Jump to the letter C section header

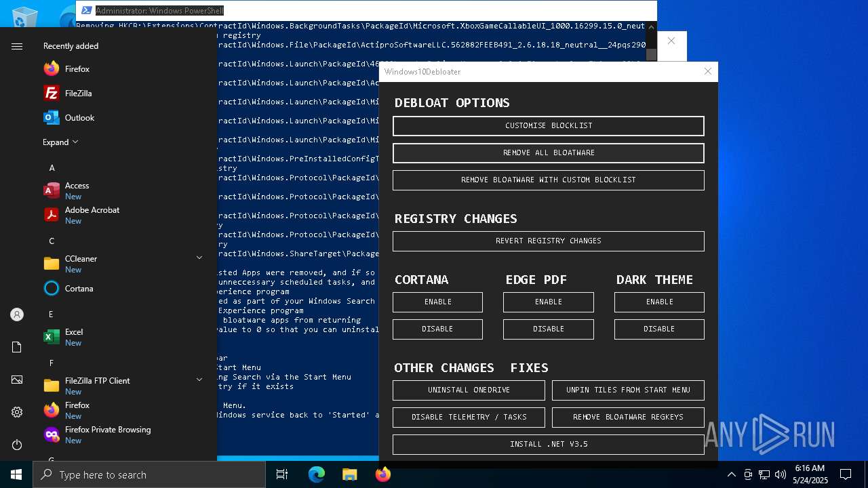pyautogui.click(x=52, y=241)
